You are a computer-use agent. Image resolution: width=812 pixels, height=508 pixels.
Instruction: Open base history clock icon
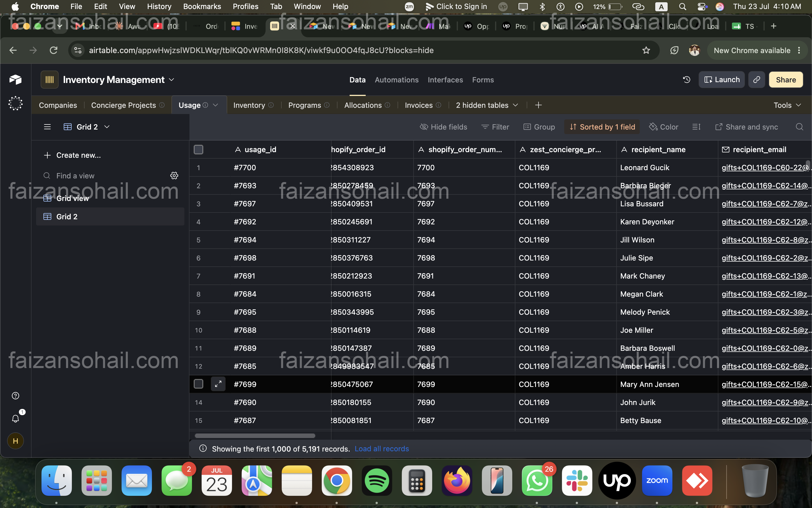pos(687,80)
